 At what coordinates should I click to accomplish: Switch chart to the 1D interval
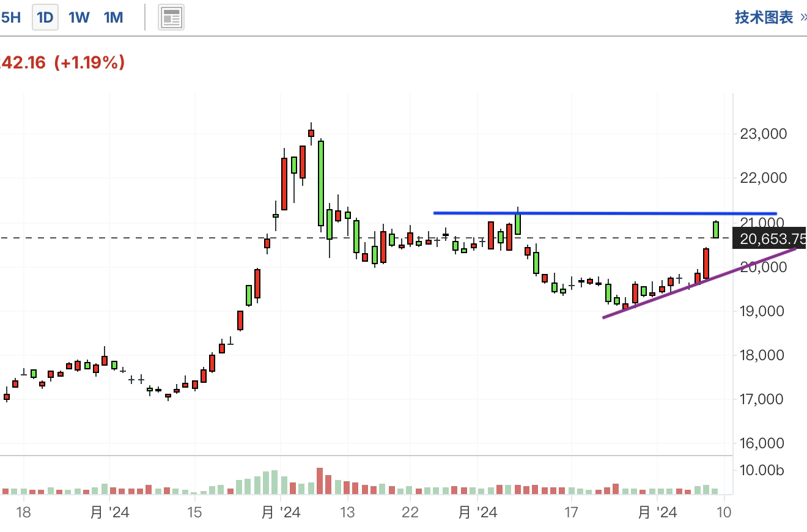tap(45, 17)
